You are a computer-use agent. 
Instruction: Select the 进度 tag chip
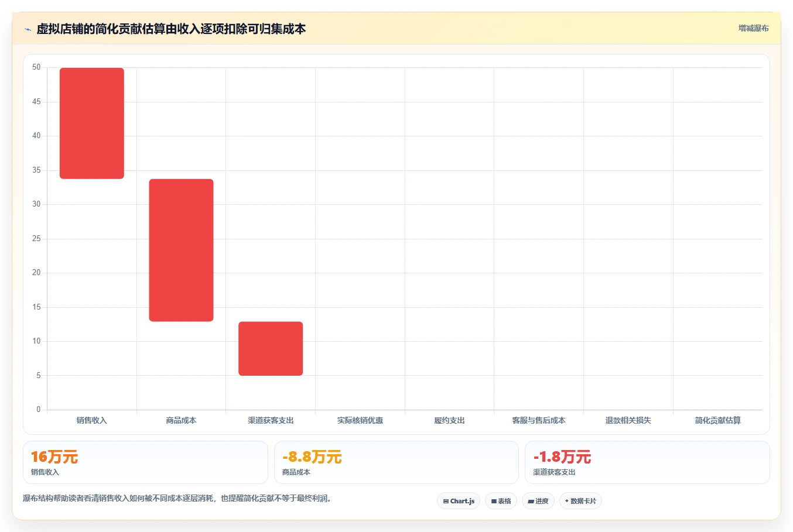pyautogui.click(x=538, y=501)
